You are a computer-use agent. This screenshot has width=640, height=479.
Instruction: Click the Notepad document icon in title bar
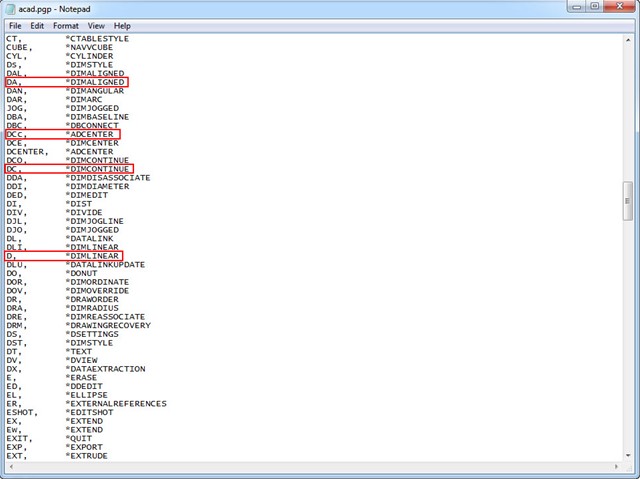10,9
